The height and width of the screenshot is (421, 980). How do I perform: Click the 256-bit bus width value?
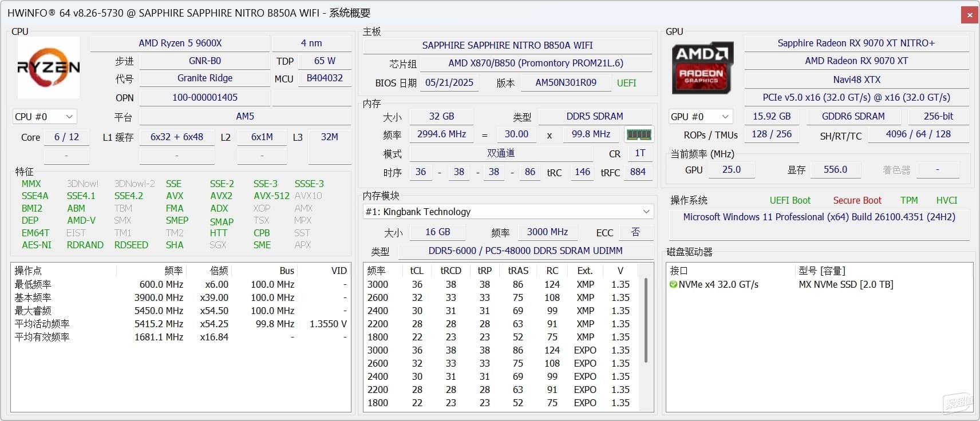(x=938, y=116)
